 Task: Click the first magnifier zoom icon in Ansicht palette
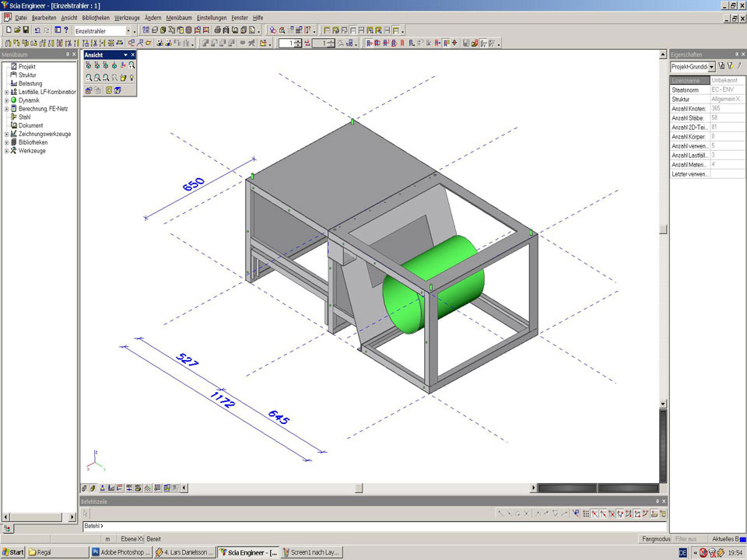89,78
